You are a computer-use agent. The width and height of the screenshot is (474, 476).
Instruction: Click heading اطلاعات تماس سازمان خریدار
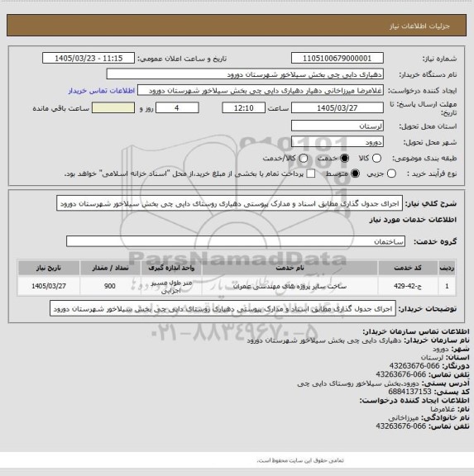click(415, 331)
